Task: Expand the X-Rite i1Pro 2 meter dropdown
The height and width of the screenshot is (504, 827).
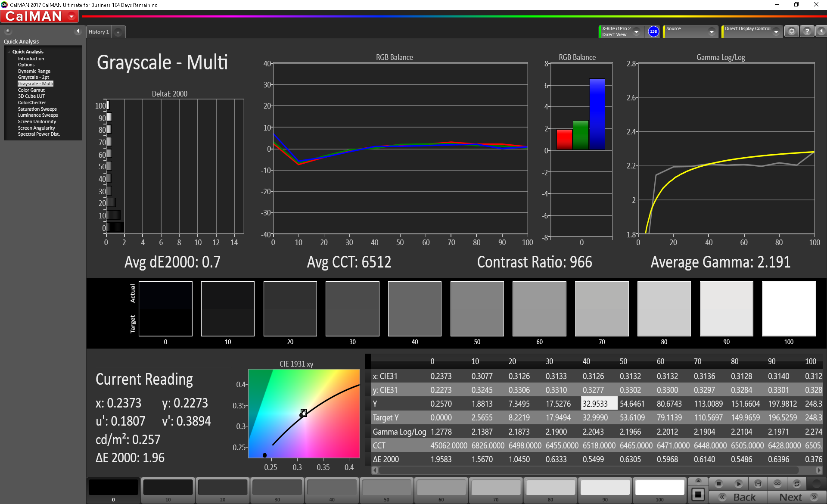Action: [637, 32]
